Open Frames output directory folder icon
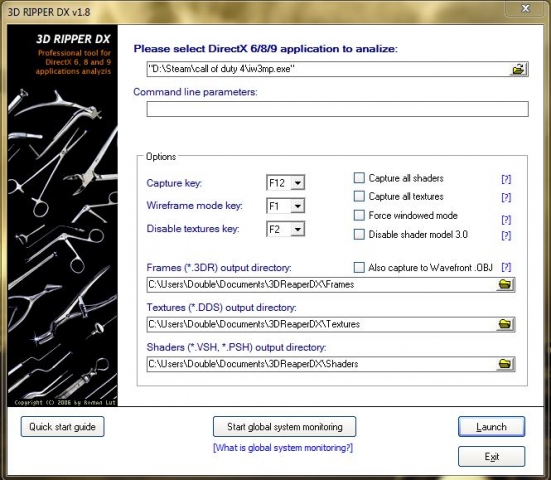This screenshot has height=480, width=551. coord(505,284)
